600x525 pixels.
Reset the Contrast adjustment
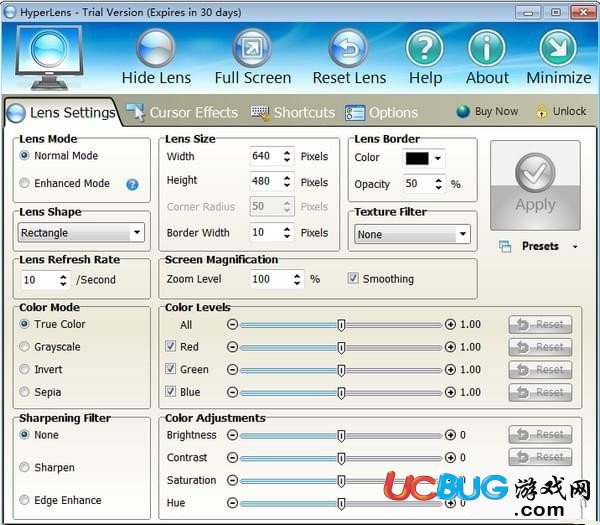(540, 457)
